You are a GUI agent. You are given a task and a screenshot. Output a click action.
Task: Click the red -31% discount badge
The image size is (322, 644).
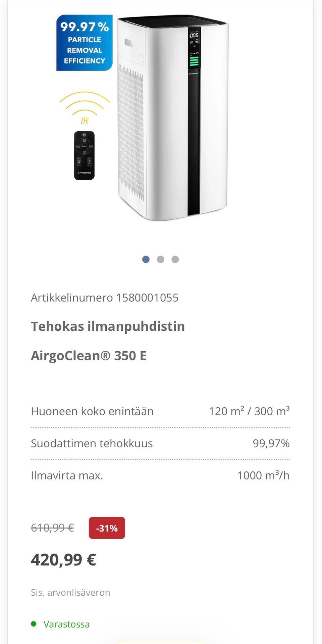coord(107,528)
